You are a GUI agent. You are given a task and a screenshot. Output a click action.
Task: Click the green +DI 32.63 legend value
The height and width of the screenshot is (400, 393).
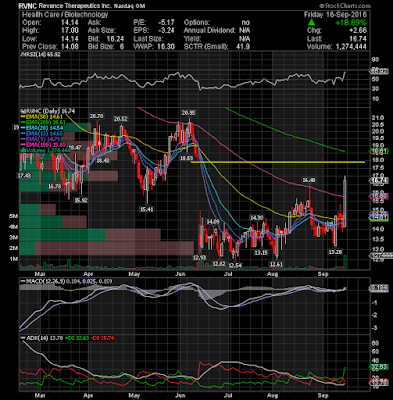coord(77,338)
